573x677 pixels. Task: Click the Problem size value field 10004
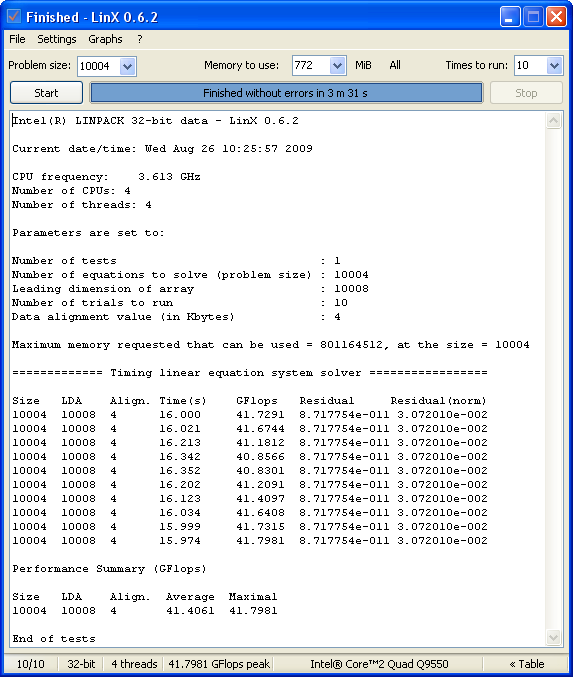click(98, 66)
